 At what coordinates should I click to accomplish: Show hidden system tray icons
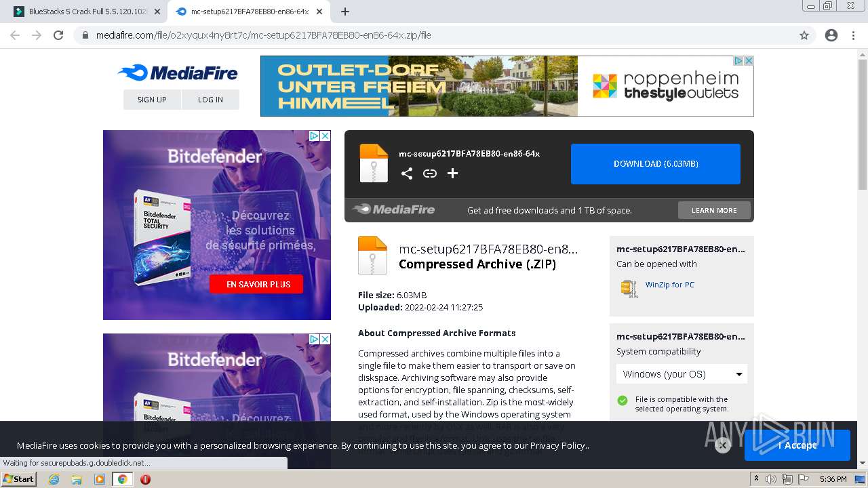[756, 479]
